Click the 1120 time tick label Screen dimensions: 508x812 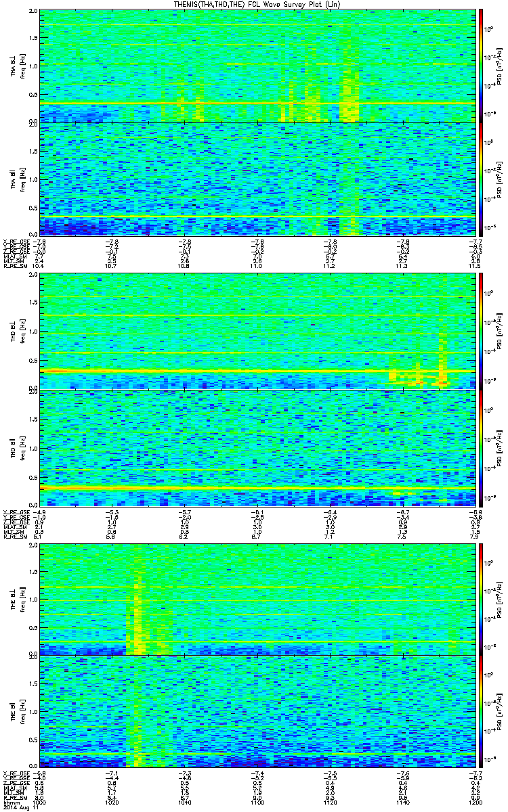pos(330,803)
